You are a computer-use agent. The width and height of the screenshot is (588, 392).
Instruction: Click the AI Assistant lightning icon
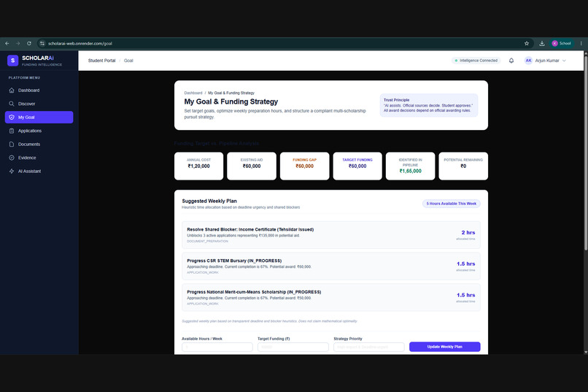(12, 172)
